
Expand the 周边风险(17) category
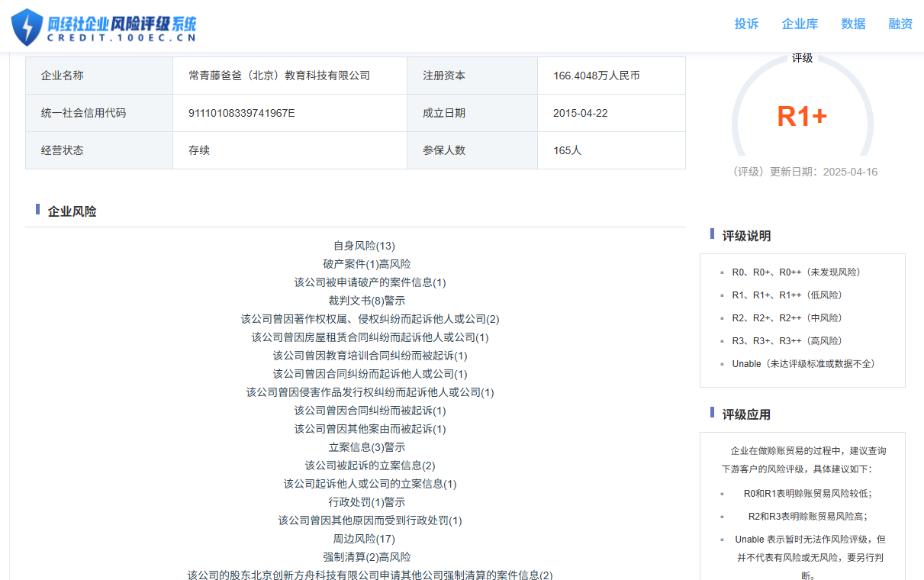364,539
